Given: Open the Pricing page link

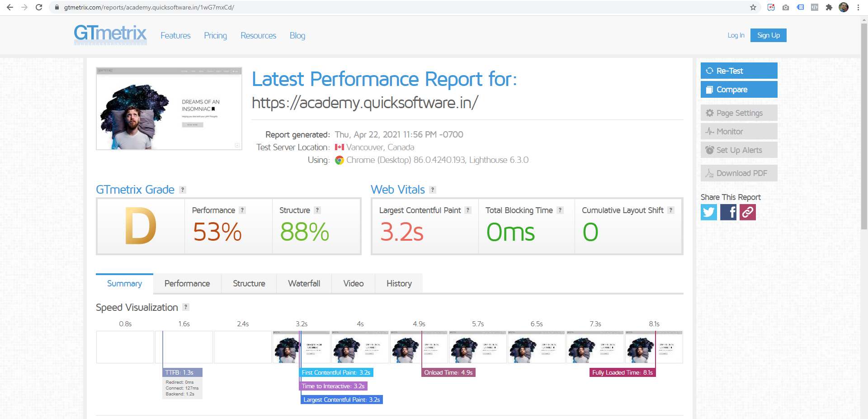Looking at the screenshot, I should [x=215, y=36].
